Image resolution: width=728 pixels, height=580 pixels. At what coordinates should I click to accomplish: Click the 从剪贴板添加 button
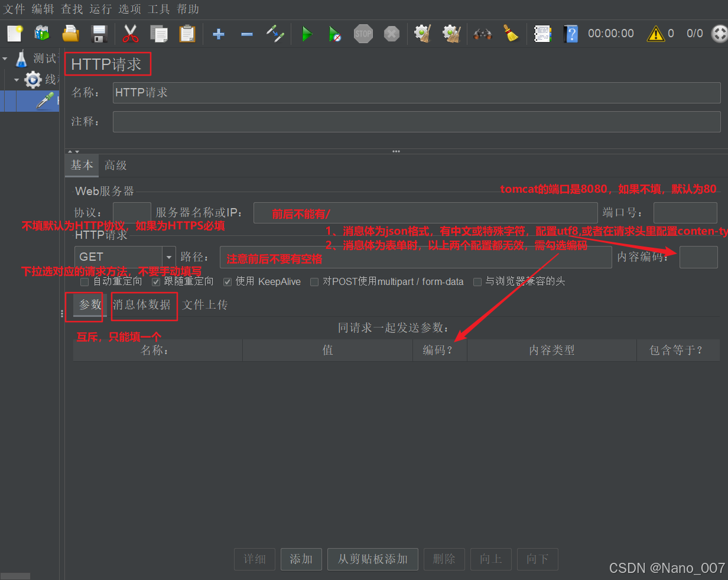pyautogui.click(x=372, y=559)
